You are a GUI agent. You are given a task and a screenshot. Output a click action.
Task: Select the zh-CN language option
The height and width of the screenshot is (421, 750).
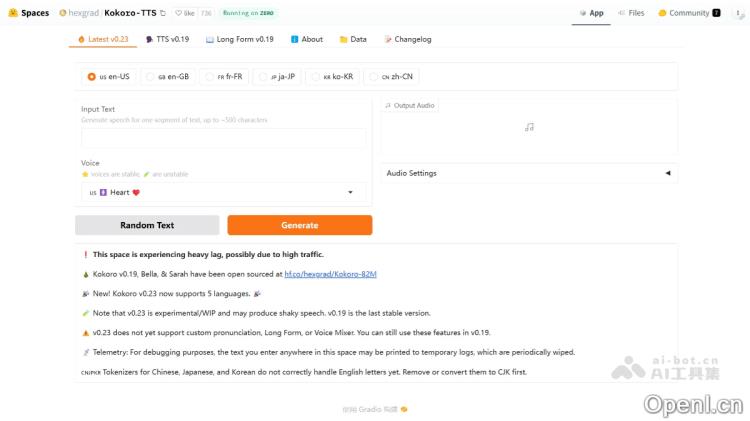point(374,76)
